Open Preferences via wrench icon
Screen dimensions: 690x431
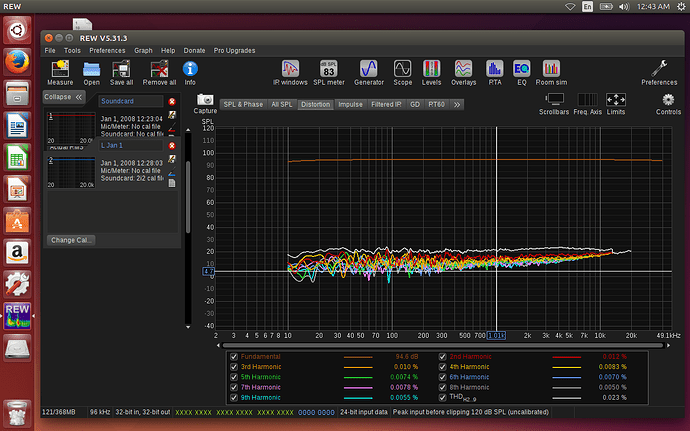point(659,73)
